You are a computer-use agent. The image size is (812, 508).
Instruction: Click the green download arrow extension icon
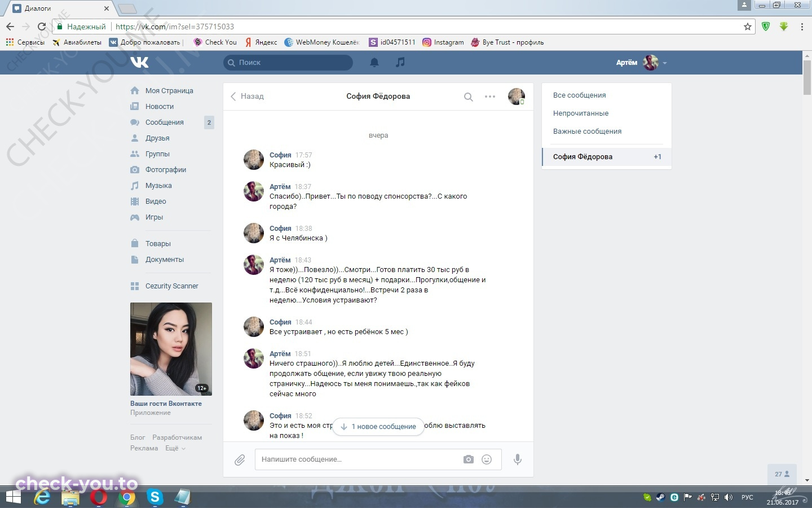coord(784,26)
